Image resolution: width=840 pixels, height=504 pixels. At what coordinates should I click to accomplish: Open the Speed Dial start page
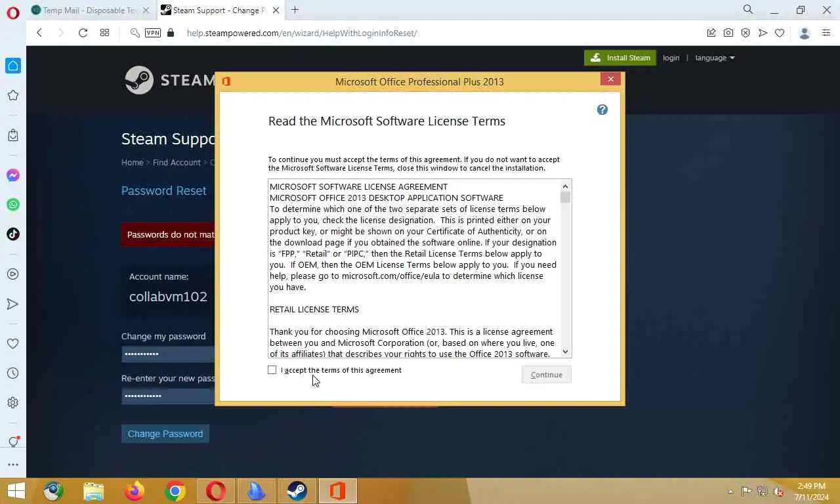(x=104, y=33)
